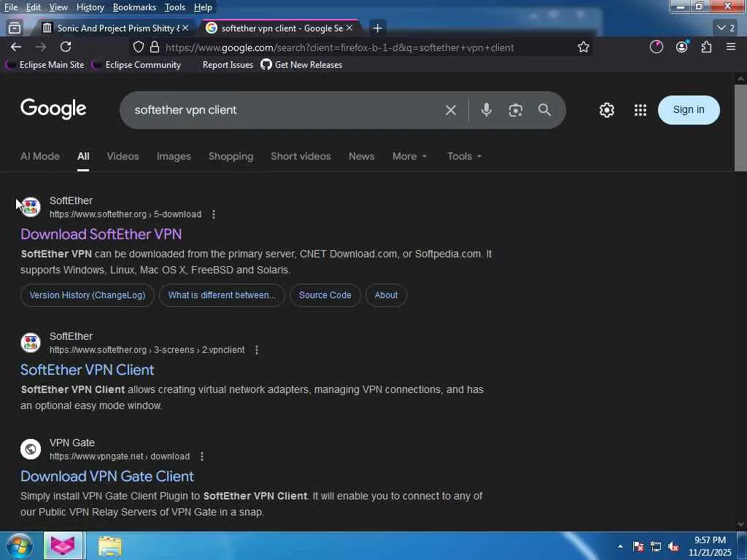Open the History menu
This screenshot has width=747, height=560.
point(90,7)
